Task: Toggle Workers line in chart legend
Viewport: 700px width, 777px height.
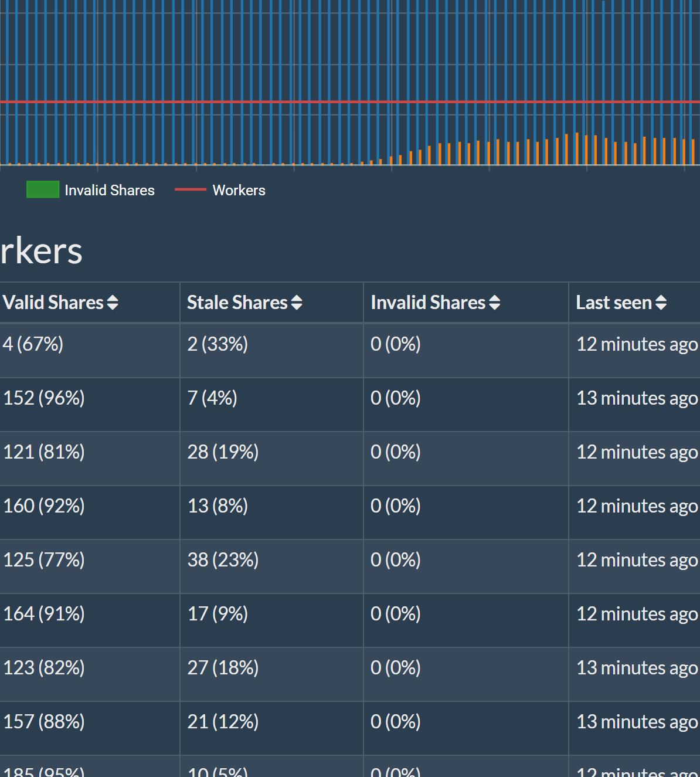Action: coord(191,190)
